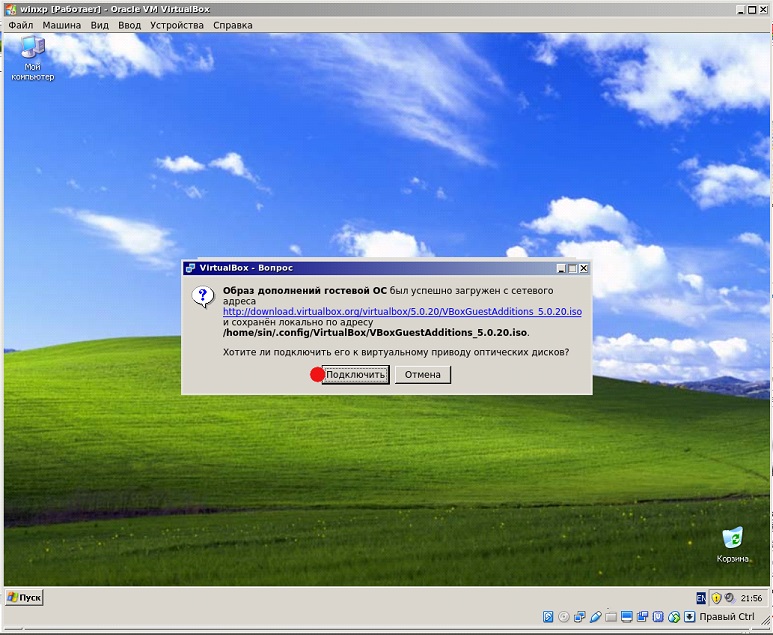773x635 pixels.
Task: Click the EN language indicator in the taskbar
Action: tap(702, 597)
